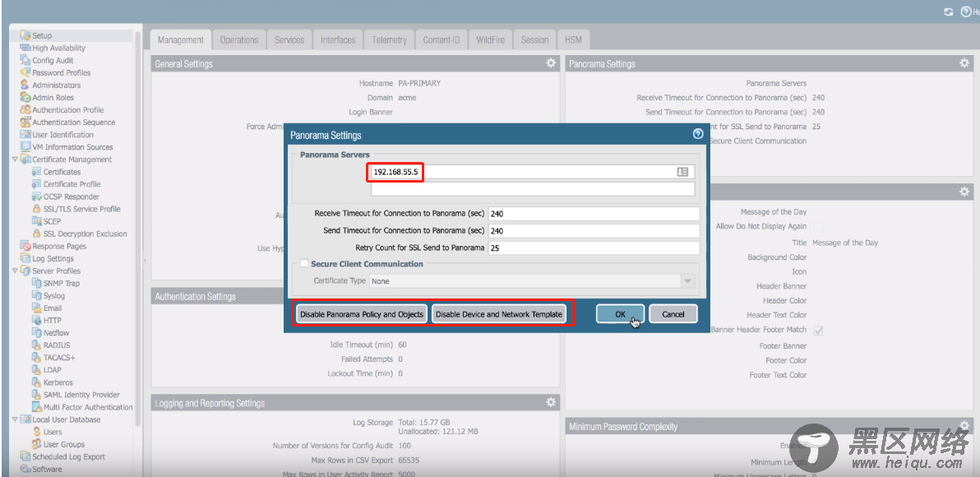Click the SSL/TLS Service Profile lock icon
Viewport: 980px width, 477px height.
point(37,209)
